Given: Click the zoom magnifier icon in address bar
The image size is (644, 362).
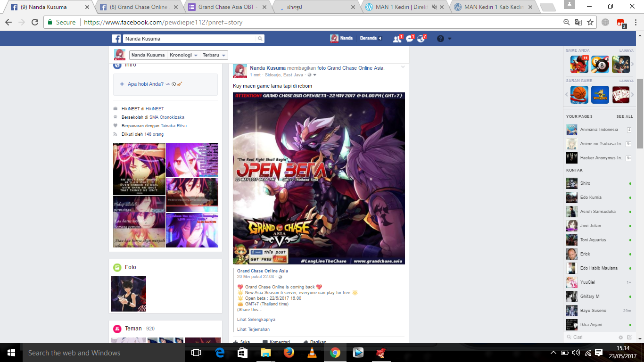Looking at the screenshot, I should tap(567, 22).
